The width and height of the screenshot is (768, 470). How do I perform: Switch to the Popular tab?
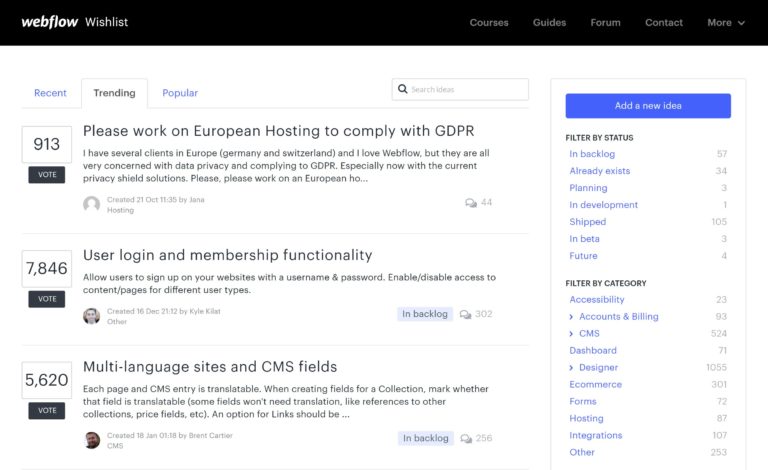pyautogui.click(x=180, y=93)
